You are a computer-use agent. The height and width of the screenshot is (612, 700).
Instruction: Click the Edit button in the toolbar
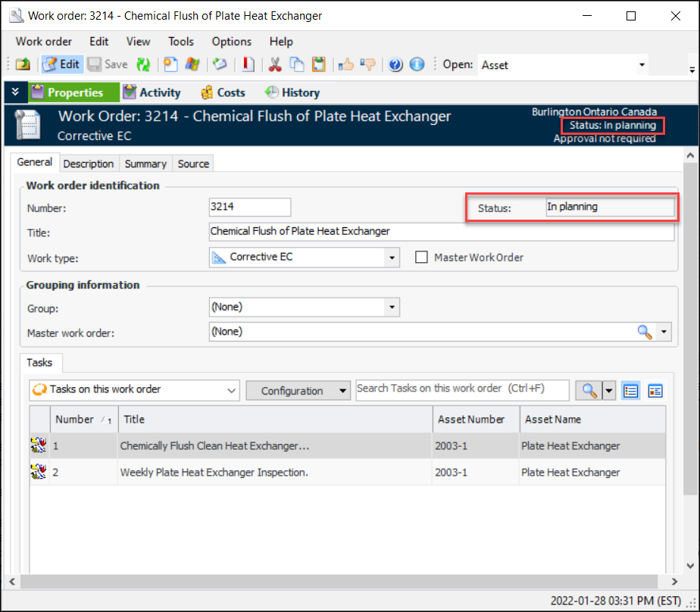[61, 64]
